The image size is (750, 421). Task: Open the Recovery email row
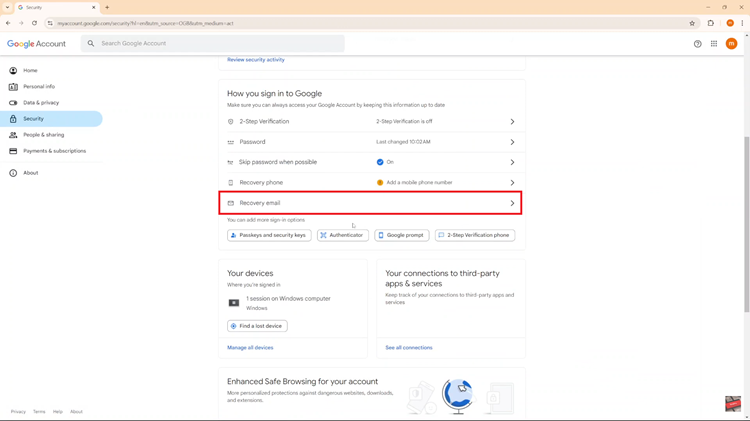[x=370, y=203]
